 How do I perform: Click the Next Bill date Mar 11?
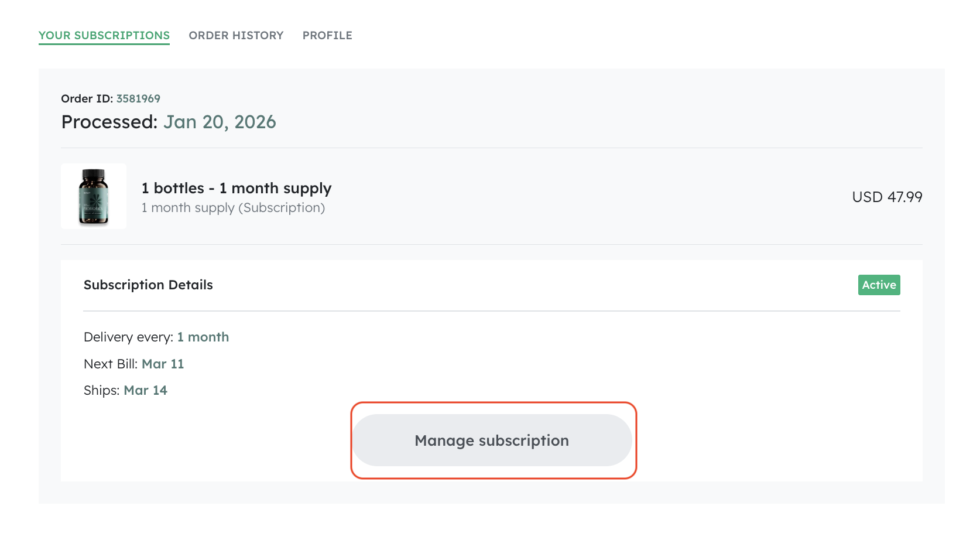pos(163,364)
